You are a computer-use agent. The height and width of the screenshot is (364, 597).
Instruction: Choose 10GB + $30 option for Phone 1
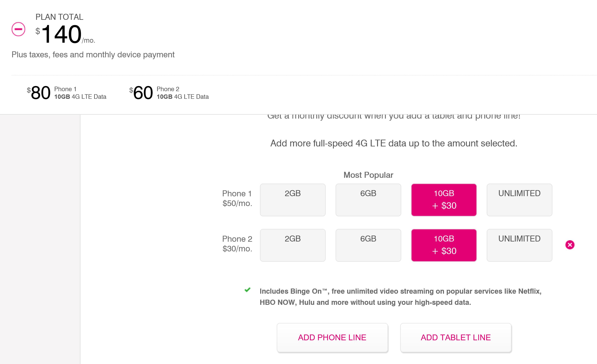click(x=444, y=200)
